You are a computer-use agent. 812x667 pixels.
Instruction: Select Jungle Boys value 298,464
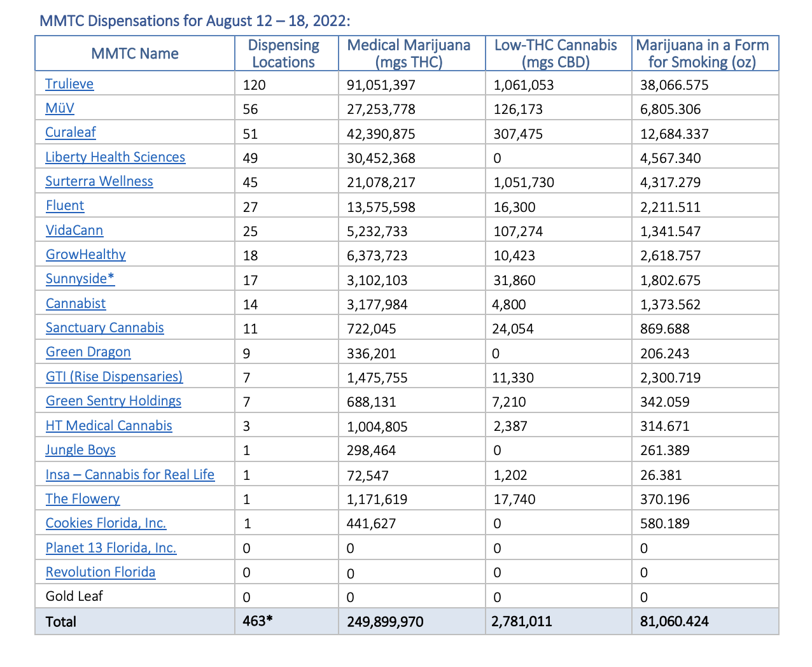click(x=372, y=451)
